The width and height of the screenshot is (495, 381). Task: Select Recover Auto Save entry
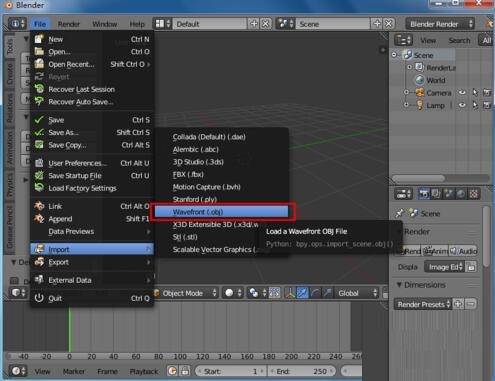[x=92, y=102]
